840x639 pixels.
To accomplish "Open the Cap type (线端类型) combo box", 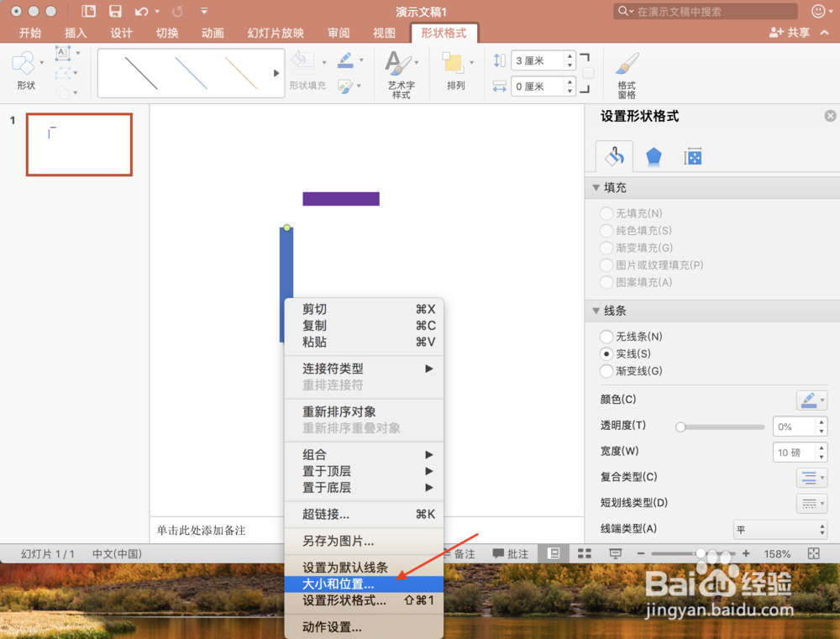I will tap(780, 529).
